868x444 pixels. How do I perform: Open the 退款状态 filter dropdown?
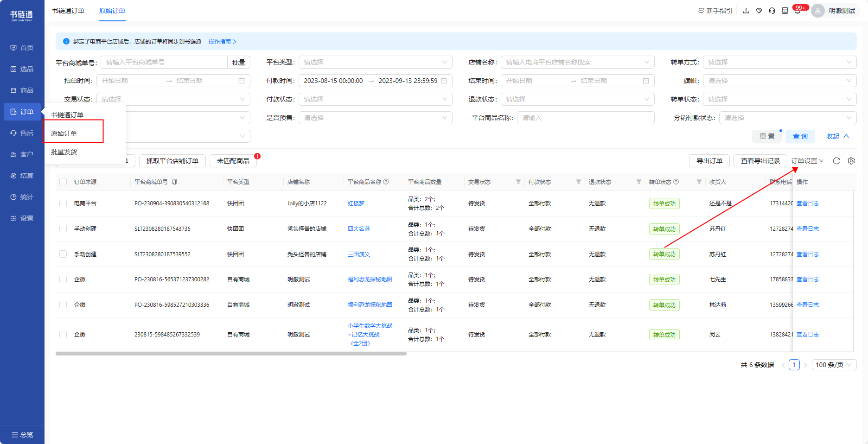(578, 99)
